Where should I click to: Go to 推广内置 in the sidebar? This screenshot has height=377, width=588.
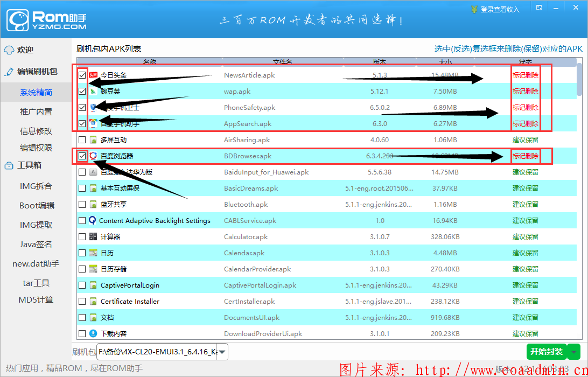tap(36, 112)
